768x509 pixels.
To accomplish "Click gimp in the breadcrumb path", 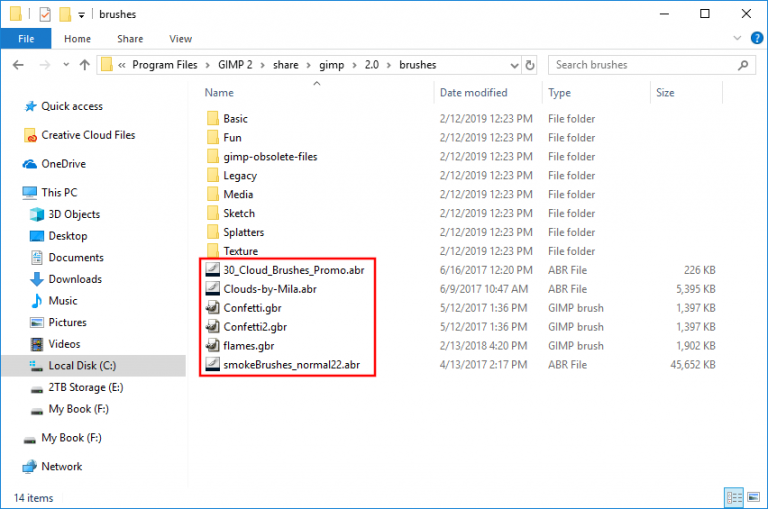I will 332,65.
